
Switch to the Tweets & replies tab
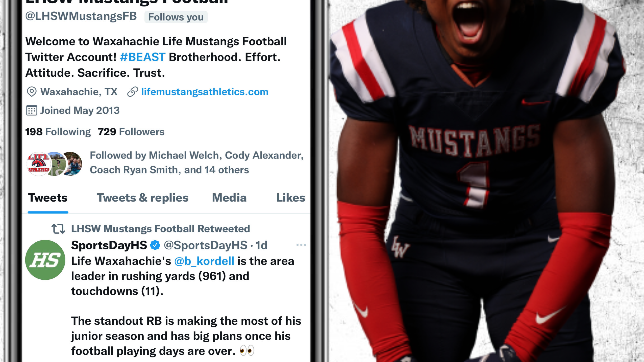point(142,198)
